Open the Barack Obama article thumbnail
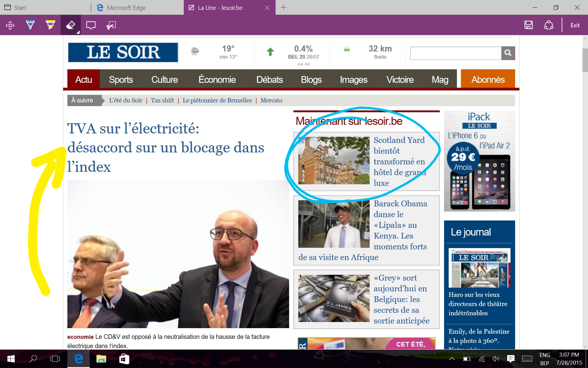 334,224
